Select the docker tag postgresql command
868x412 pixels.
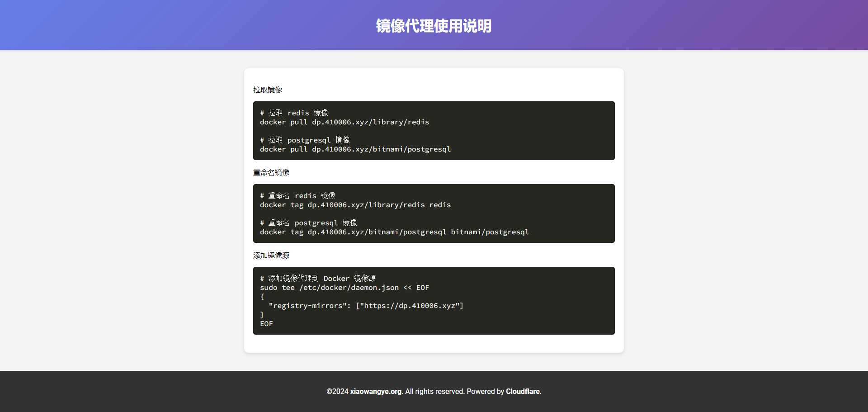pyautogui.click(x=394, y=232)
